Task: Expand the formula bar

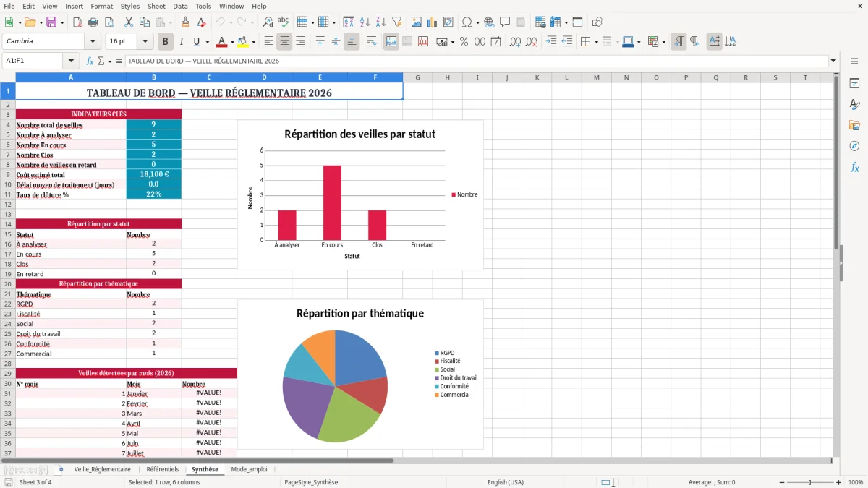Action: point(833,61)
